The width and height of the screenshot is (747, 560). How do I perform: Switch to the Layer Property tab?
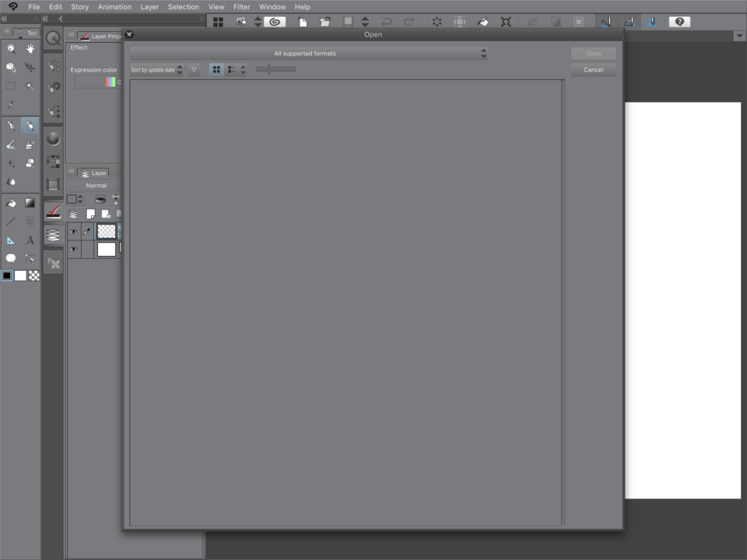tap(101, 36)
